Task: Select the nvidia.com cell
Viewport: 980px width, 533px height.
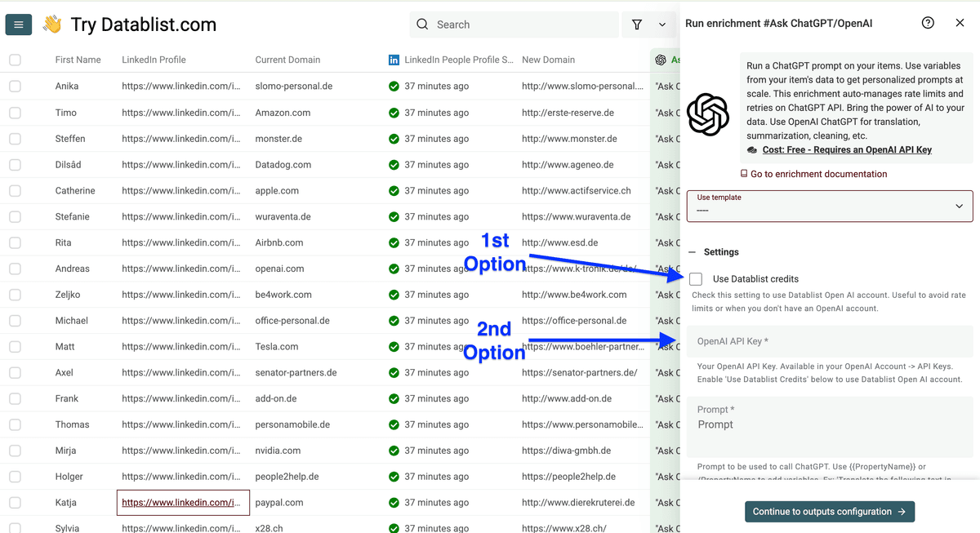Action: pos(278,451)
